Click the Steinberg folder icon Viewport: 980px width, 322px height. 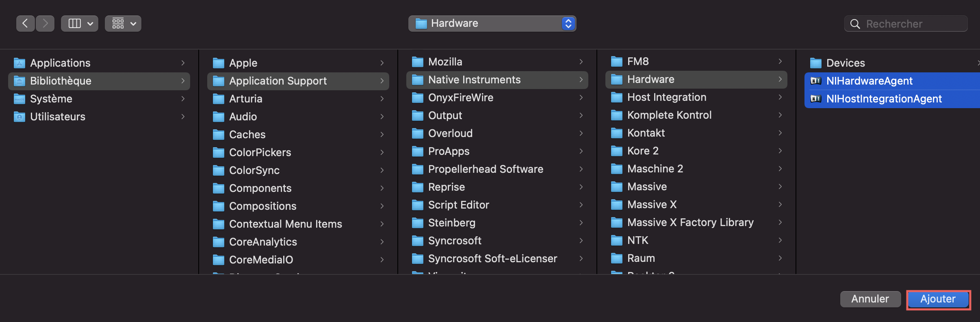418,223
